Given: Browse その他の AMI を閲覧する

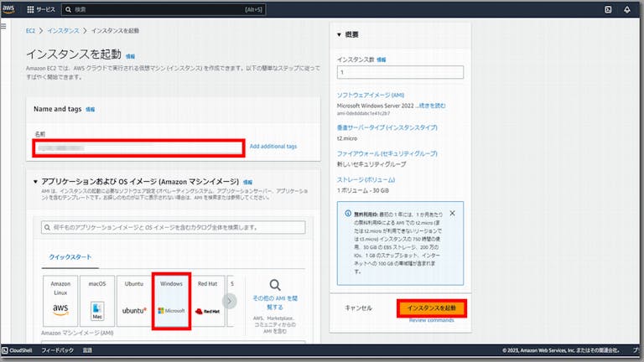Looking at the screenshot, I should (x=275, y=303).
